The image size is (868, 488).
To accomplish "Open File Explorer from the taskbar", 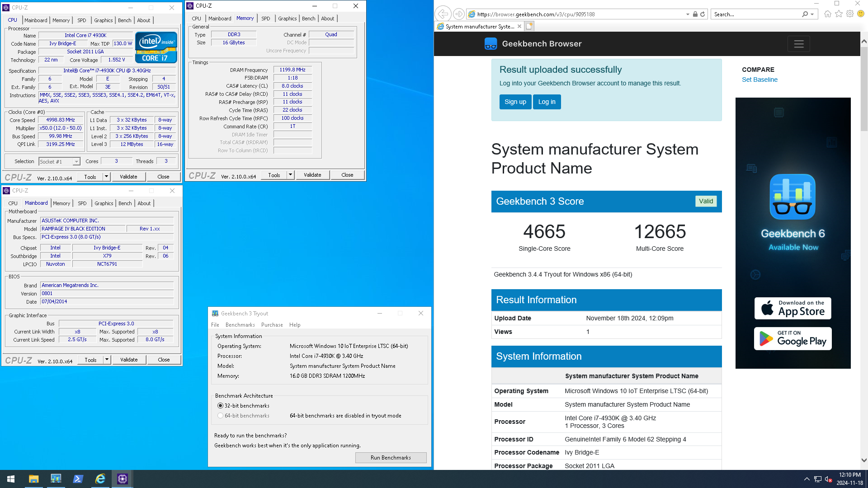I will pyautogui.click(x=33, y=479).
